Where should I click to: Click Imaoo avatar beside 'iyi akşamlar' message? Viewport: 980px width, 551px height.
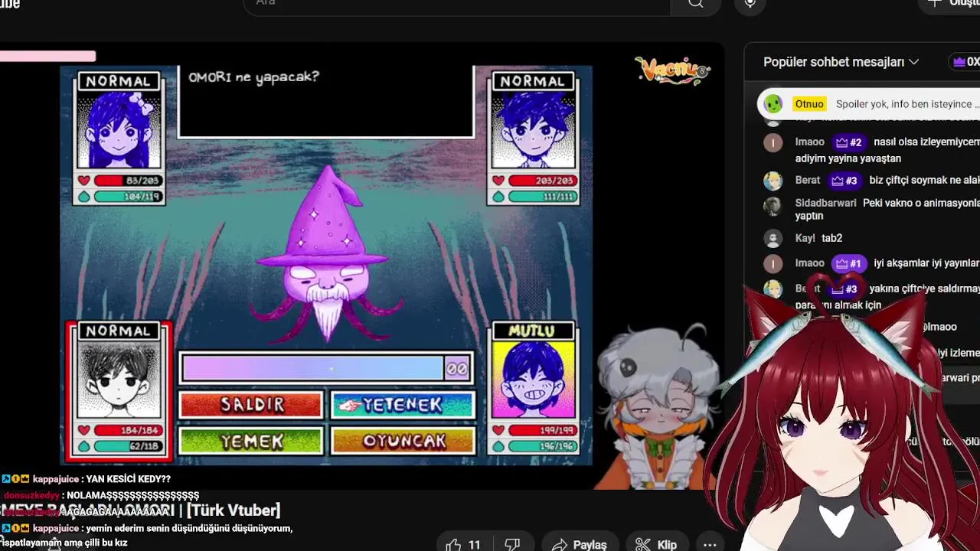[773, 264]
